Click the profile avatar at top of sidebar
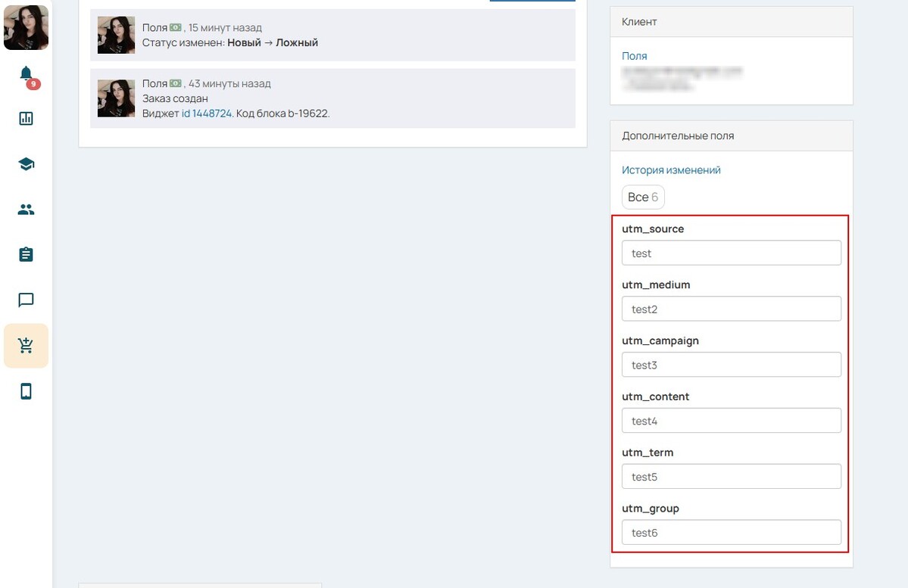The height and width of the screenshot is (588, 908). coord(27,27)
